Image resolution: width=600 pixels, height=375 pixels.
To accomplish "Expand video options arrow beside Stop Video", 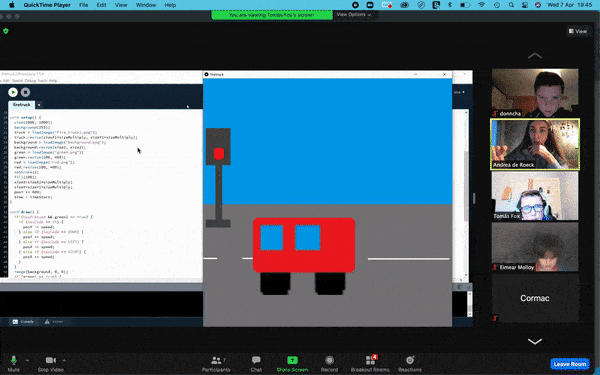I will point(64,360).
